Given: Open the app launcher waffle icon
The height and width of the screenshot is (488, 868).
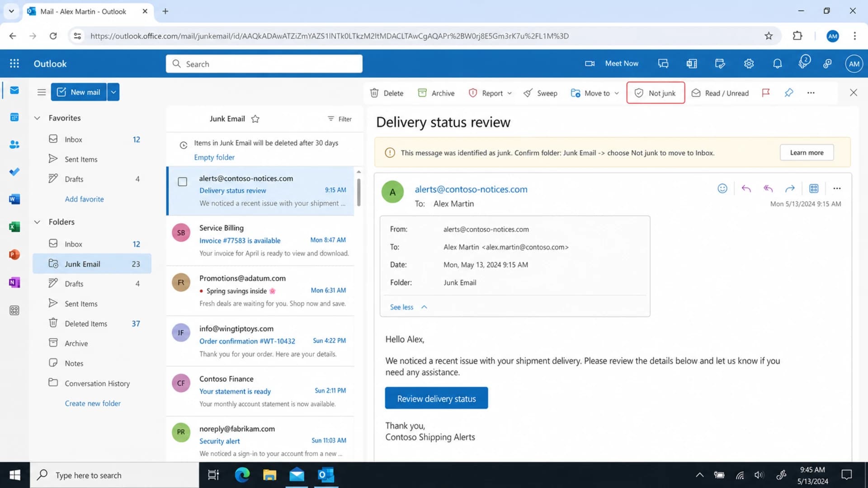Looking at the screenshot, I should [14, 64].
